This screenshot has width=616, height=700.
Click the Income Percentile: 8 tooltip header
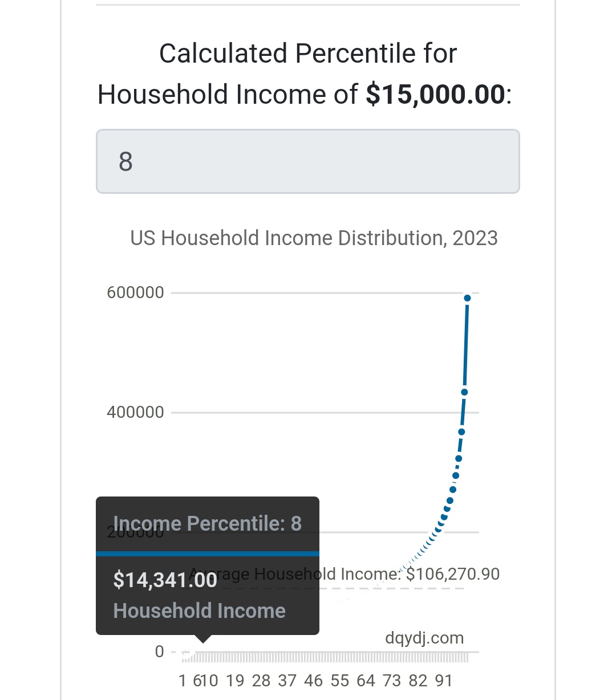click(208, 523)
